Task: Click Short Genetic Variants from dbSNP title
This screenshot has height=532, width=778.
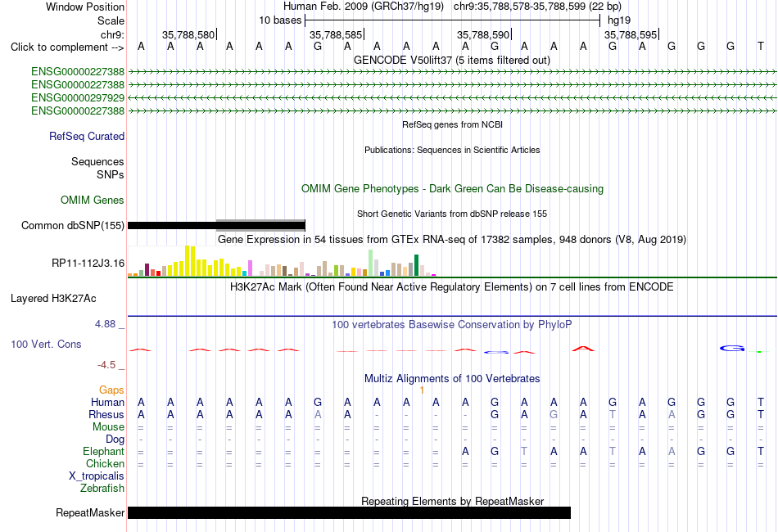Action: pos(452,214)
